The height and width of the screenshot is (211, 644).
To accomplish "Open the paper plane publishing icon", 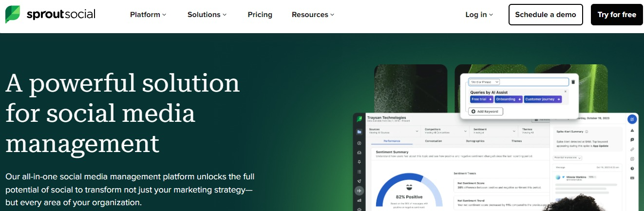I will click(x=359, y=181).
